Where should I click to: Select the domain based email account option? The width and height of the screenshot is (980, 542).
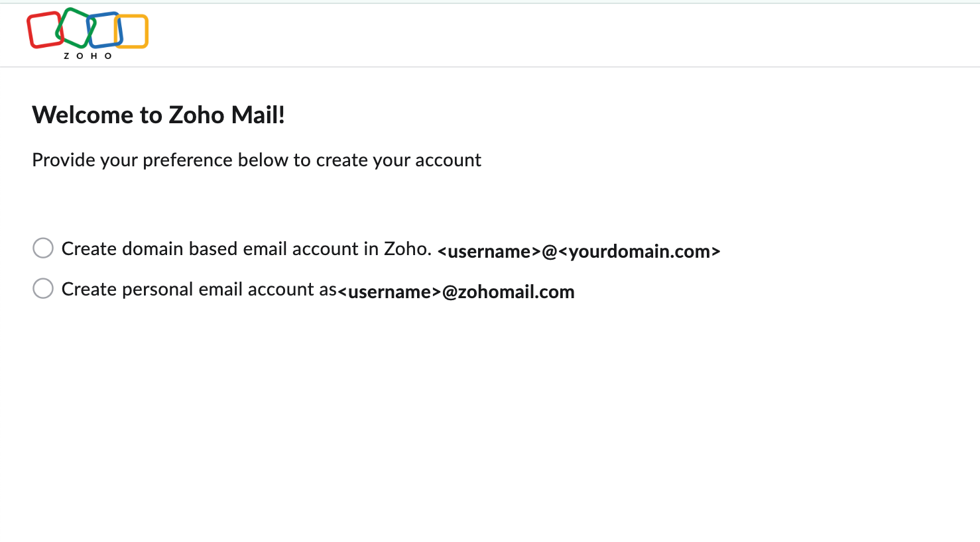coord(42,248)
